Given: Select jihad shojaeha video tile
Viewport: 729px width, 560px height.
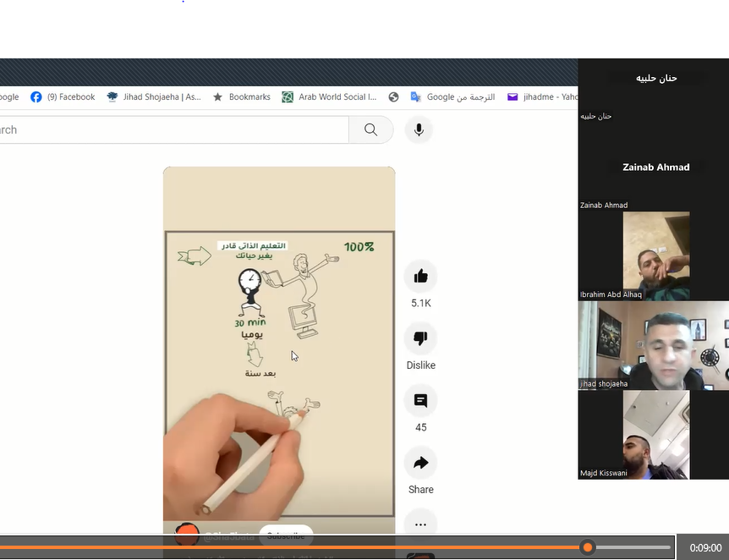Looking at the screenshot, I should 653,345.
